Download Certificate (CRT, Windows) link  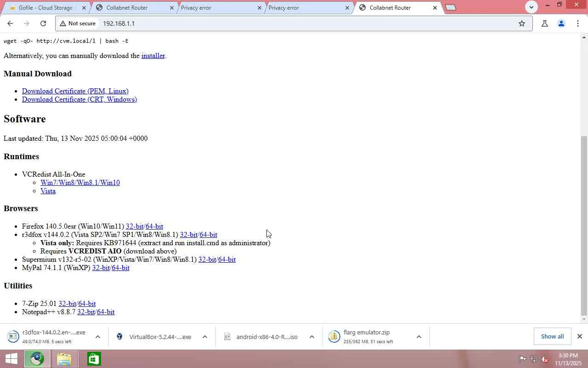[x=79, y=99]
